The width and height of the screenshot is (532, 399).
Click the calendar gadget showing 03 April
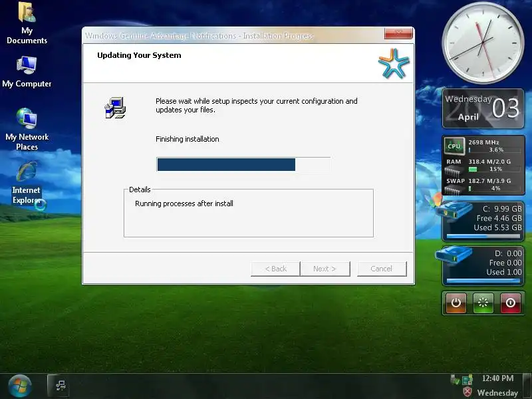click(483, 108)
